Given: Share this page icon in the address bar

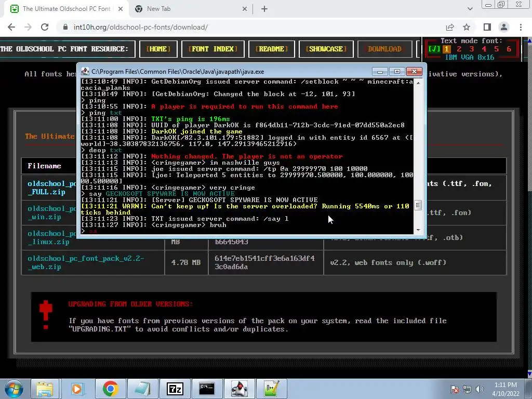Looking at the screenshot, I should (x=450, y=27).
